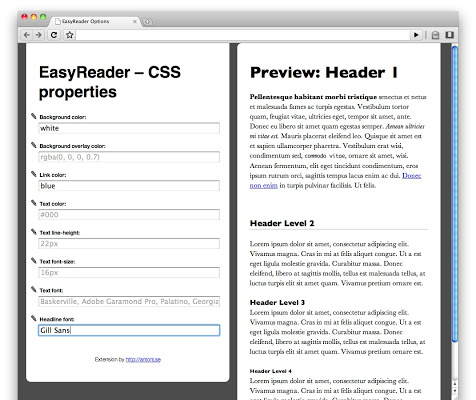Click the 'EasyReader – CSS properties' heading

[x=110, y=82]
